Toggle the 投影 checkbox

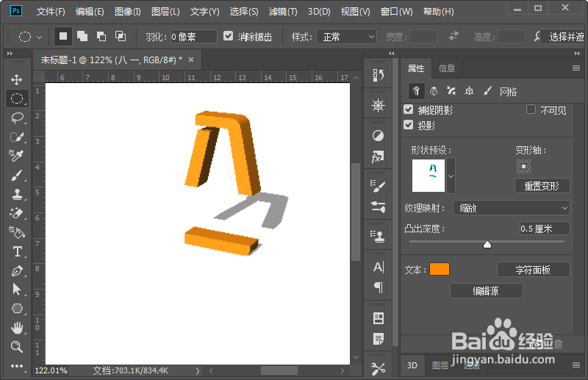[409, 125]
